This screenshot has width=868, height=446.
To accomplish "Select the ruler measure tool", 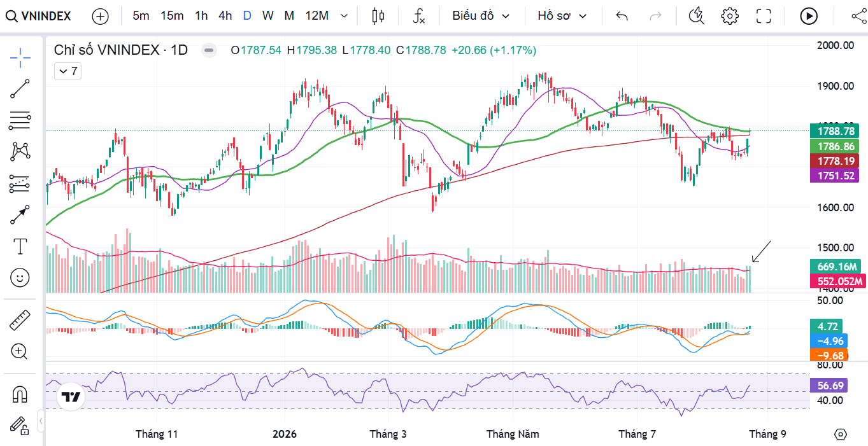I will click(x=20, y=320).
